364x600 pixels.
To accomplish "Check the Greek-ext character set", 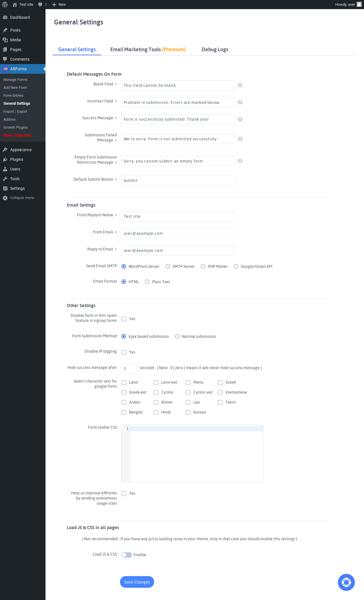I will pos(124,393).
